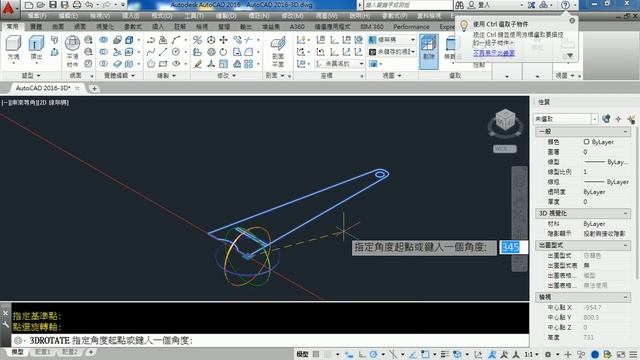Click the Workspace Switching gear in status bar
This screenshot has width=640, height=360.
coord(548,354)
